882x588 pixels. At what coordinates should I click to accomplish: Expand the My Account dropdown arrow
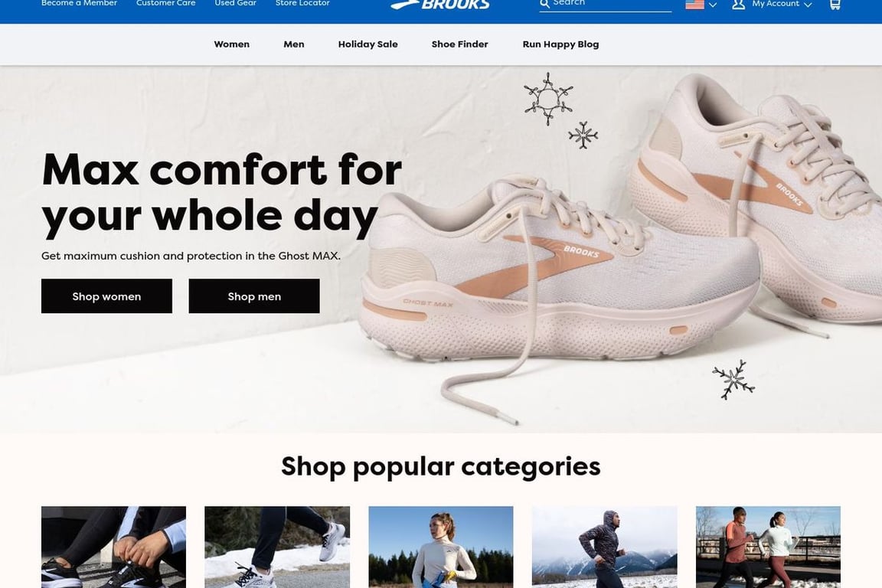point(808,5)
